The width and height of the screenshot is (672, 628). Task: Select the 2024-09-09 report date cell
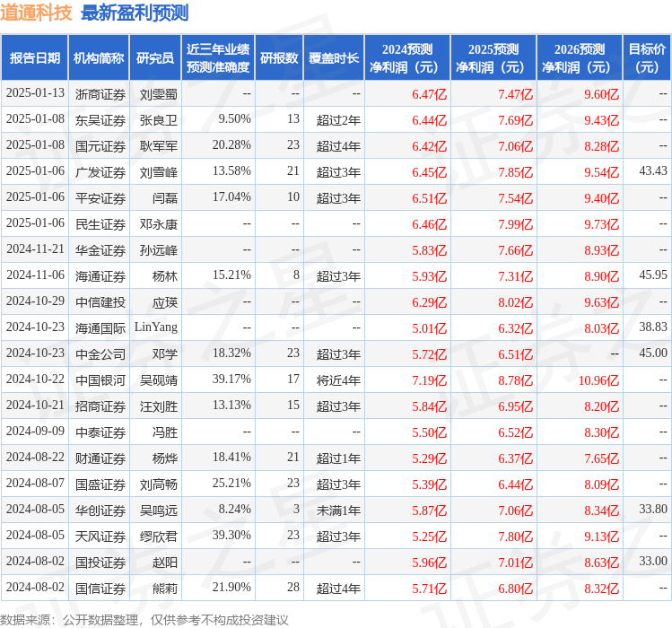(35, 431)
